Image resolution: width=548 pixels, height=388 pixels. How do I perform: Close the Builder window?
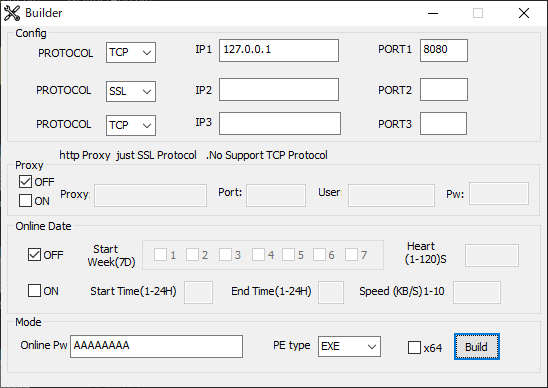coord(524,13)
